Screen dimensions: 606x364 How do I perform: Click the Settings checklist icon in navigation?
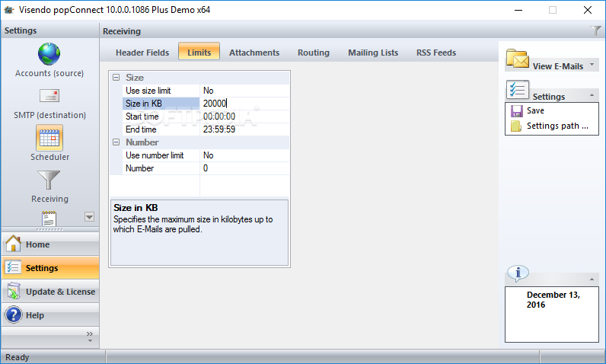coord(13,267)
